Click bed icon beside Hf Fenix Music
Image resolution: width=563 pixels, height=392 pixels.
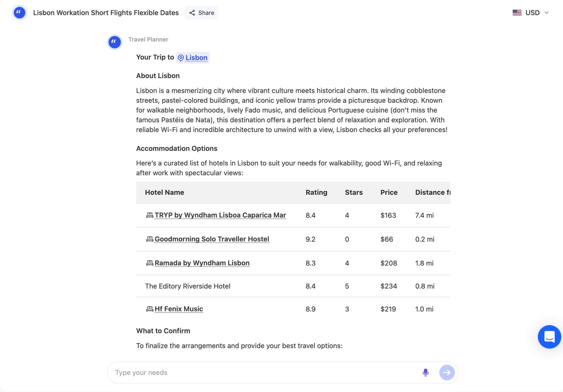tap(149, 309)
